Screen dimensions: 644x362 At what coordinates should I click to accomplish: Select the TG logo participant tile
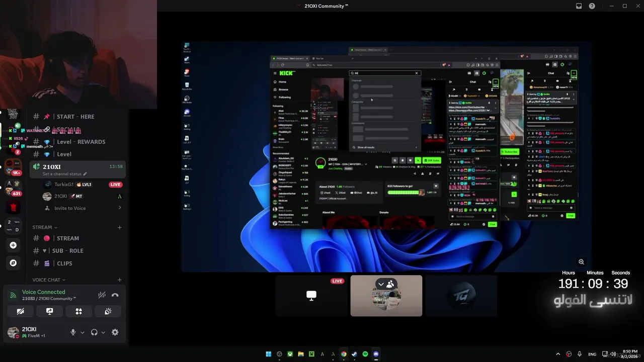point(461,296)
